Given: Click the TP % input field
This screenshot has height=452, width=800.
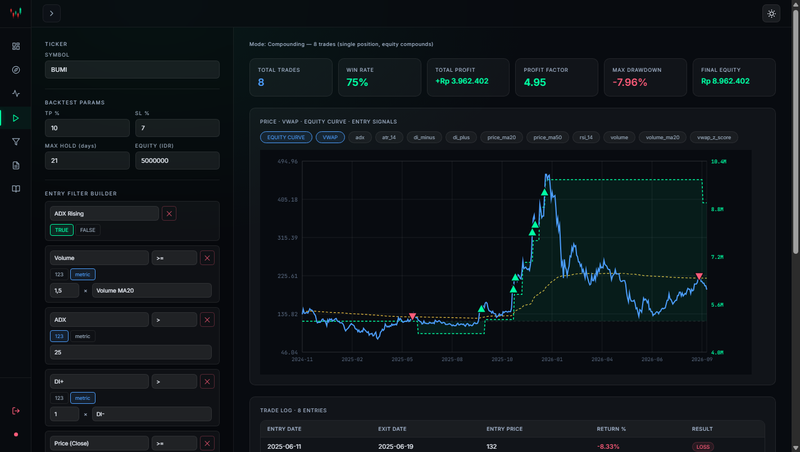Looking at the screenshot, I should pyautogui.click(x=87, y=128).
